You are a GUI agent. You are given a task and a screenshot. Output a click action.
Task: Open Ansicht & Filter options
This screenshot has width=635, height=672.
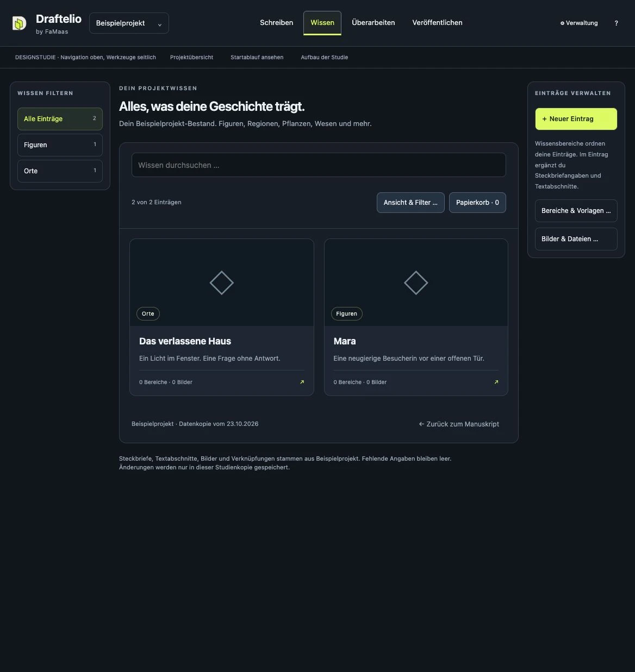point(410,203)
